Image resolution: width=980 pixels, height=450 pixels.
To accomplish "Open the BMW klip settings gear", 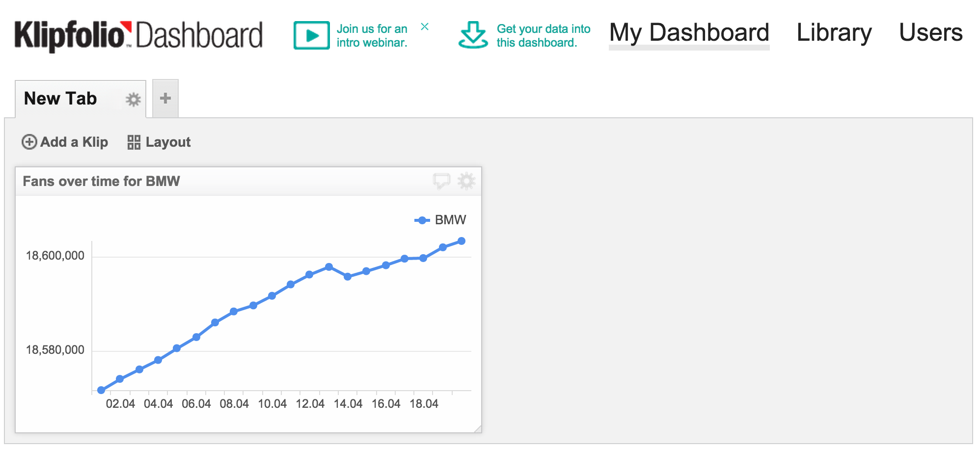I will click(x=466, y=181).
